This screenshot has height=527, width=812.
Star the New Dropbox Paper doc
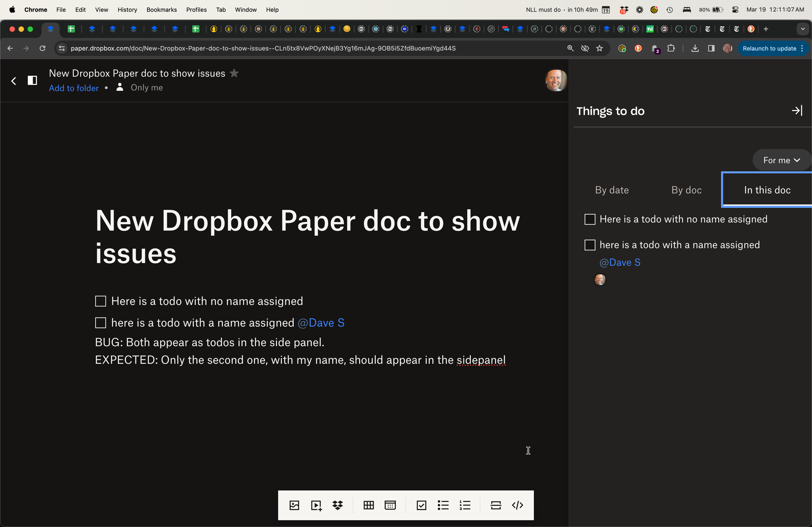[234, 73]
